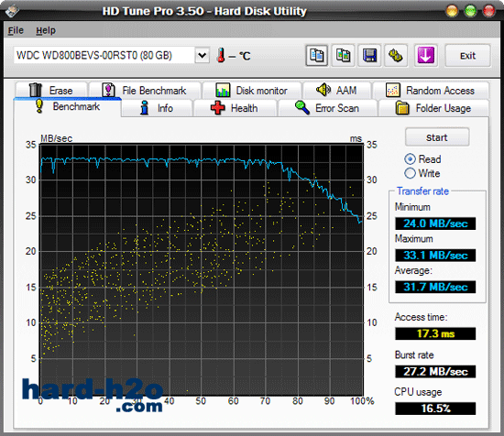Viewport: 504px width, 436px height.
Task: Click the ms axis label above graph
Action: point(356,138)
